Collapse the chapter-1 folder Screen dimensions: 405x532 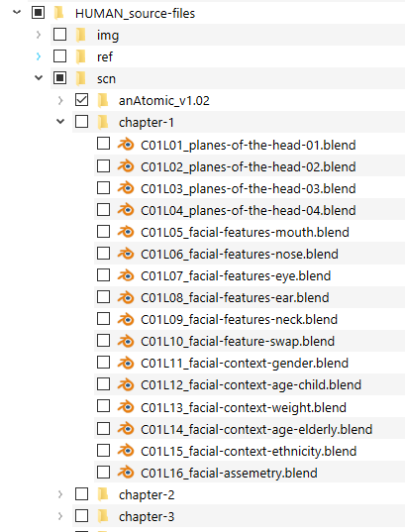coord(60,121)
